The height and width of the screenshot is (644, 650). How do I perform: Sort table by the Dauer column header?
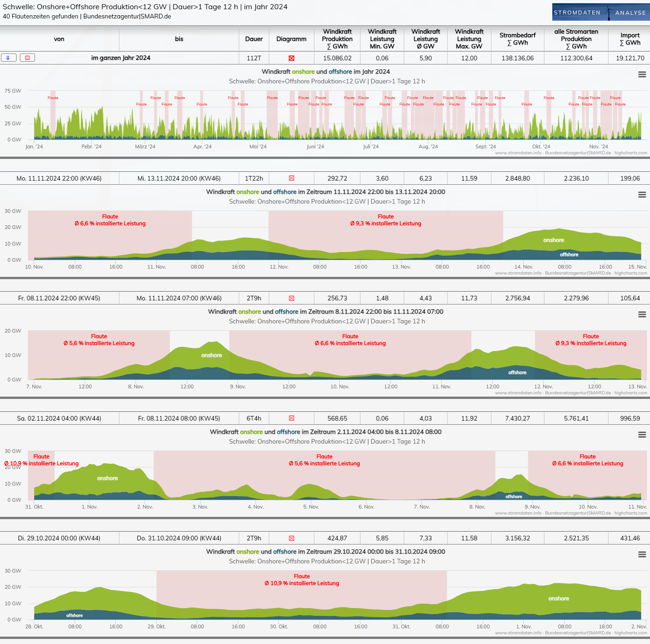[254, 39]
